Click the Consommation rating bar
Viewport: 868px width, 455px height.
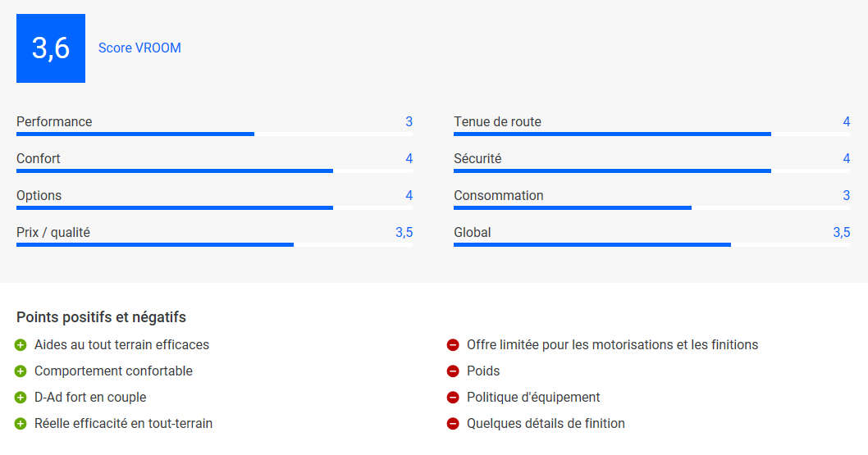651,208
